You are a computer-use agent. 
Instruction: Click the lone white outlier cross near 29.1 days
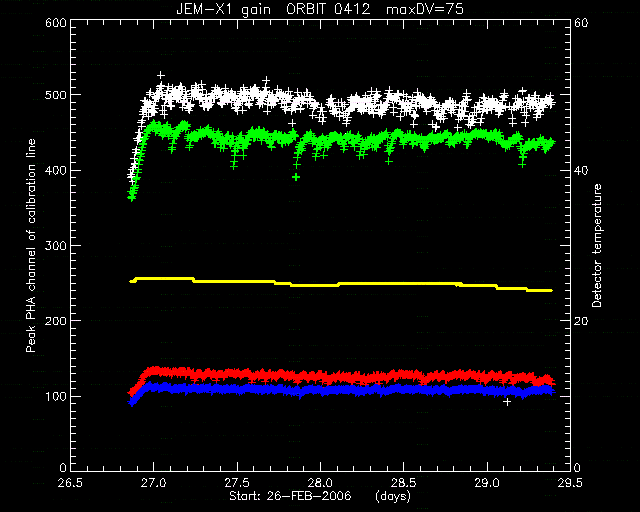click(507, 402)
